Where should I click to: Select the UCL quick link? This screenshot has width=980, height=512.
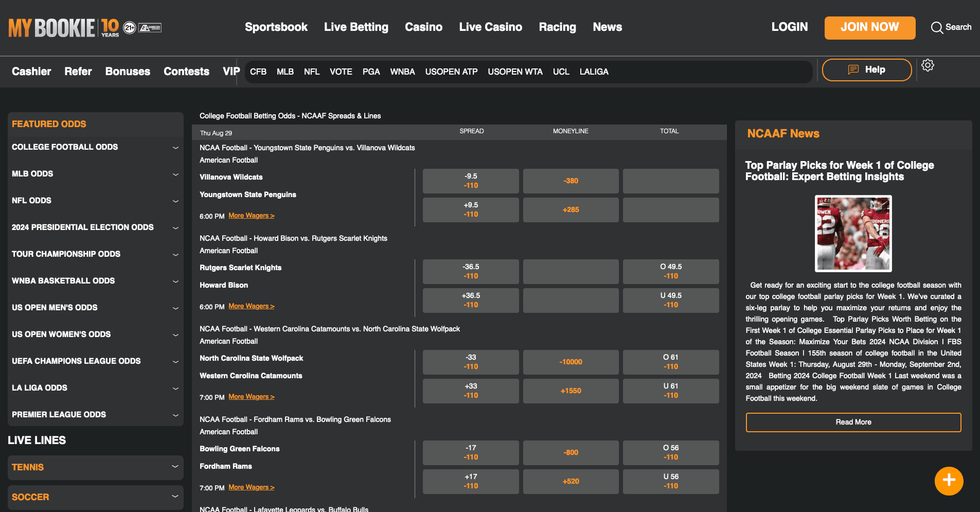[x=561, y=72]
